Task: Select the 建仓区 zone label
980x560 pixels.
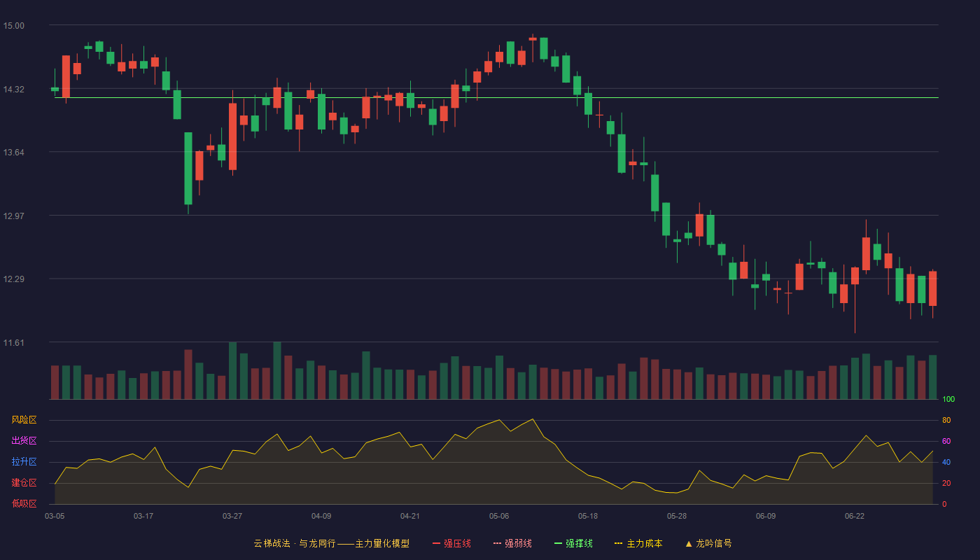Action: (24, 483)
